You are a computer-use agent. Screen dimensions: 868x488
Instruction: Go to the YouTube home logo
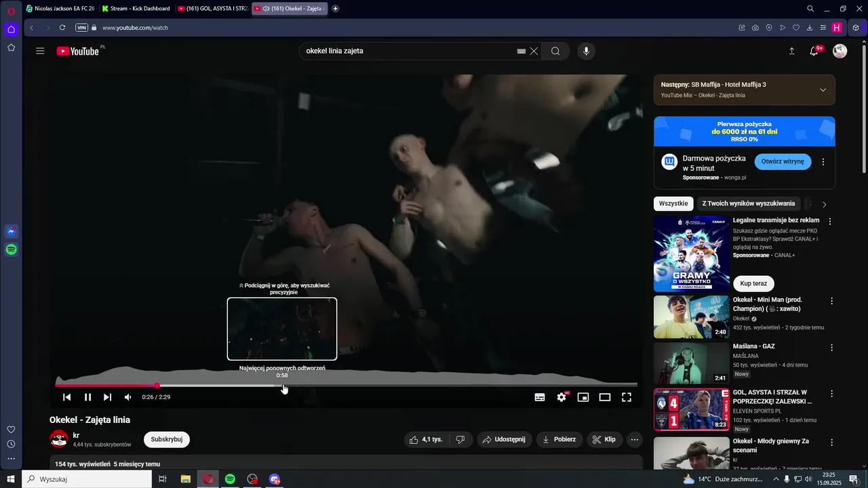click(x=78, y=51)
